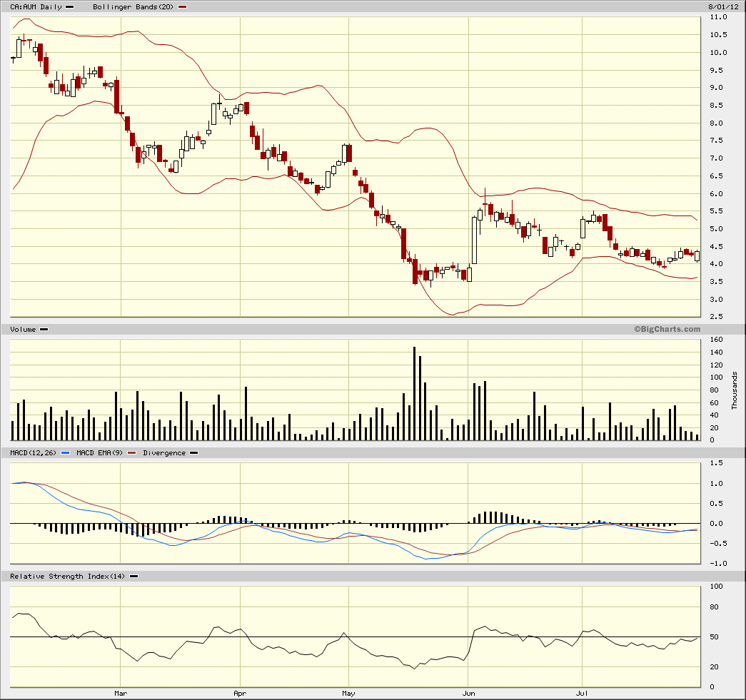Click the CA:AUM Daily chart title
Viewport: 746px width, 700px height.
point(36,7)
